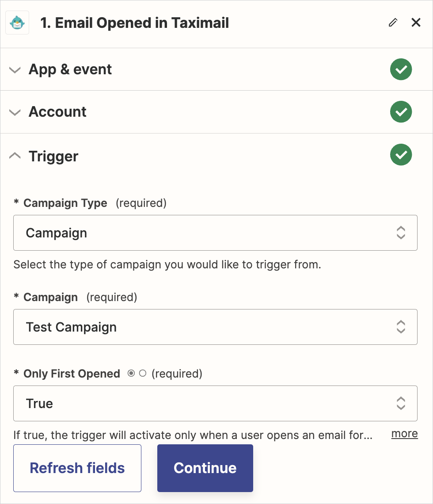The image size is (433, 504).
Task: Click the pencil icon to rename step
Action: point(393,23)
